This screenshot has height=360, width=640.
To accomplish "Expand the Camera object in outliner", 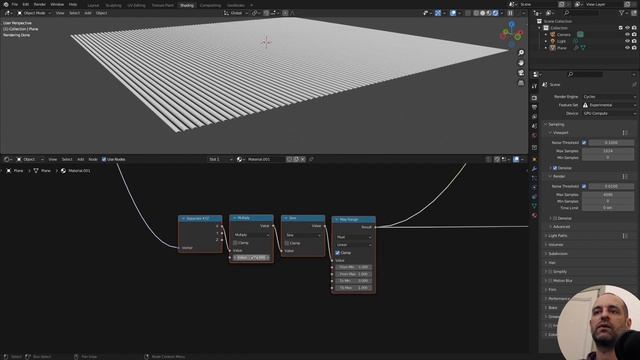I will [546, 35].
